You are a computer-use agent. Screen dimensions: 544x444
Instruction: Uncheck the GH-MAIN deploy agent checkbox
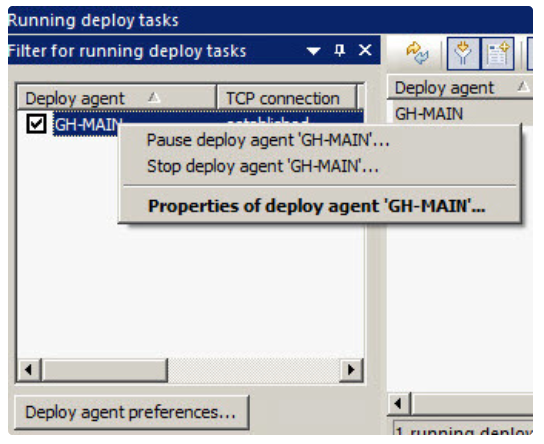pyautogui.click(x=36, y=123)
